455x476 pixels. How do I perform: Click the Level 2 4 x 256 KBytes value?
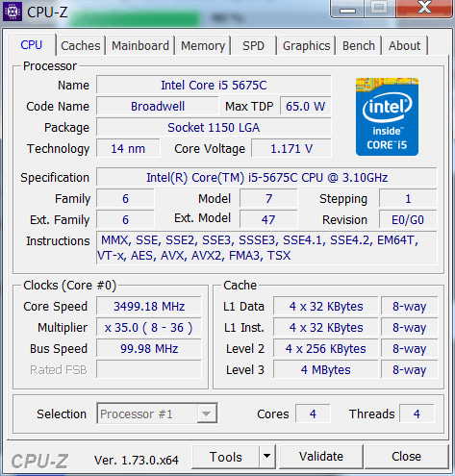[326, 349]
